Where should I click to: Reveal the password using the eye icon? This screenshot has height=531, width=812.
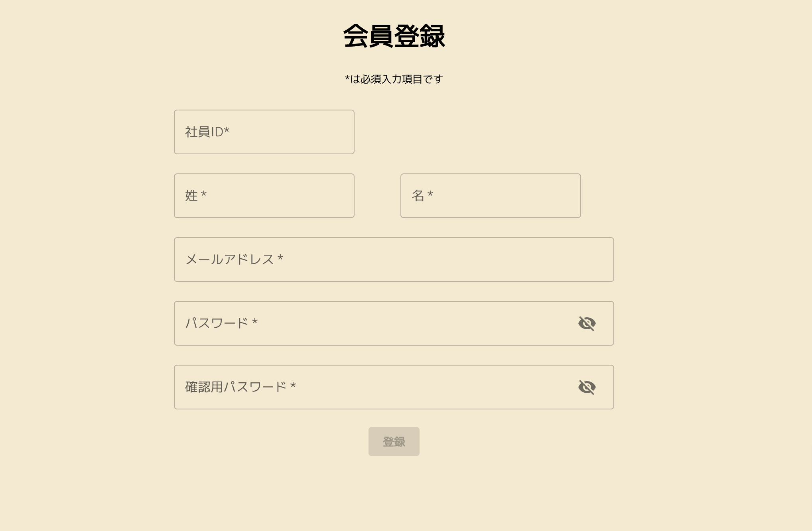pyautogui.click(x=588, y=323)
